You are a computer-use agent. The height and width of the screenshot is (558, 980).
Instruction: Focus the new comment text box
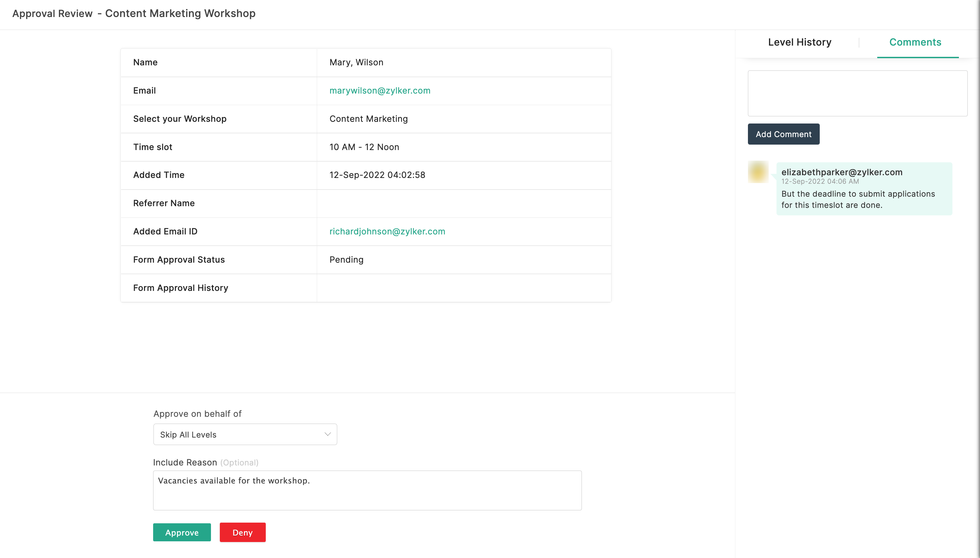coord(857,93)
